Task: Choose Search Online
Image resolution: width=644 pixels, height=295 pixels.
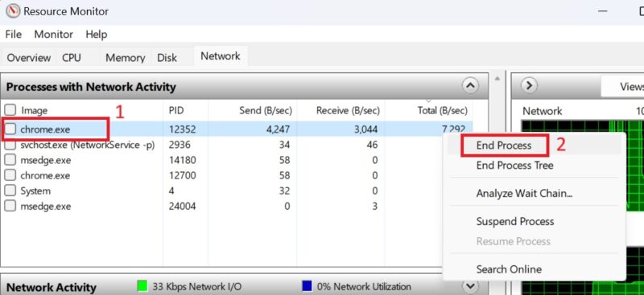Action: click(509, 269)
